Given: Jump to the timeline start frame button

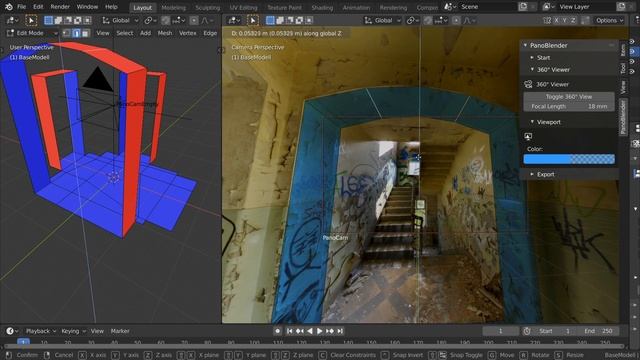Looking at the screenshot, I should click(289, 331).
